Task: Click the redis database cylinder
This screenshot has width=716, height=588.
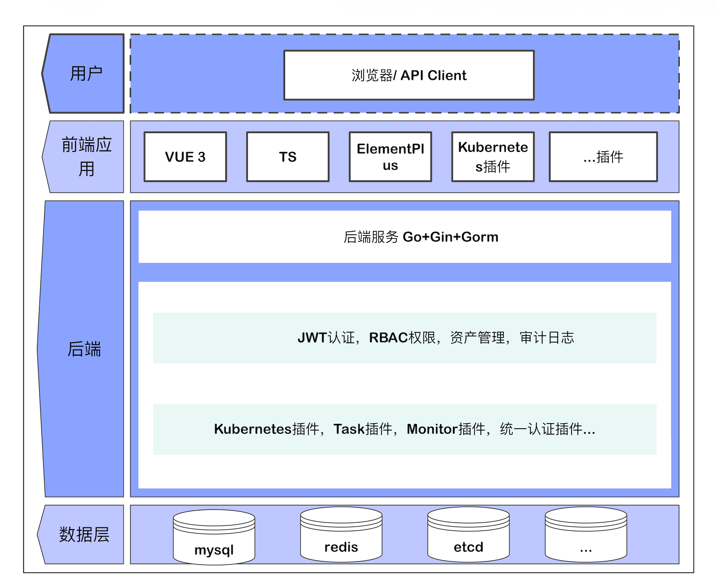Action: click(x=341, y=534)
